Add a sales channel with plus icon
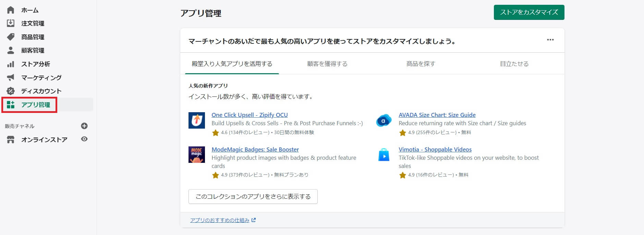 pyautogui.click(x=84, y=126)
